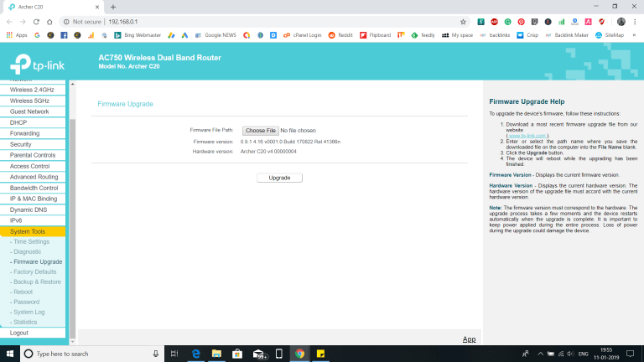Expand the Wireless 2.4GHz menu
This screenshot has width=644, height=362.
(x=34, y=90)
